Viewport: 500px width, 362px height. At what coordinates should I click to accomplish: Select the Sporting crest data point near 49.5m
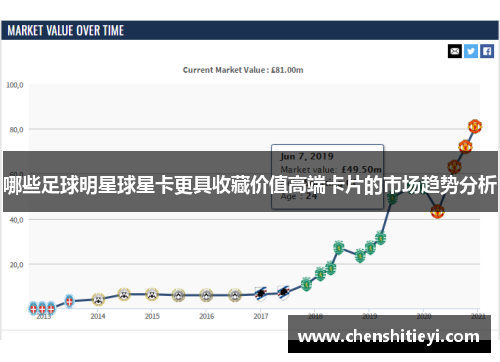(392, 199)
